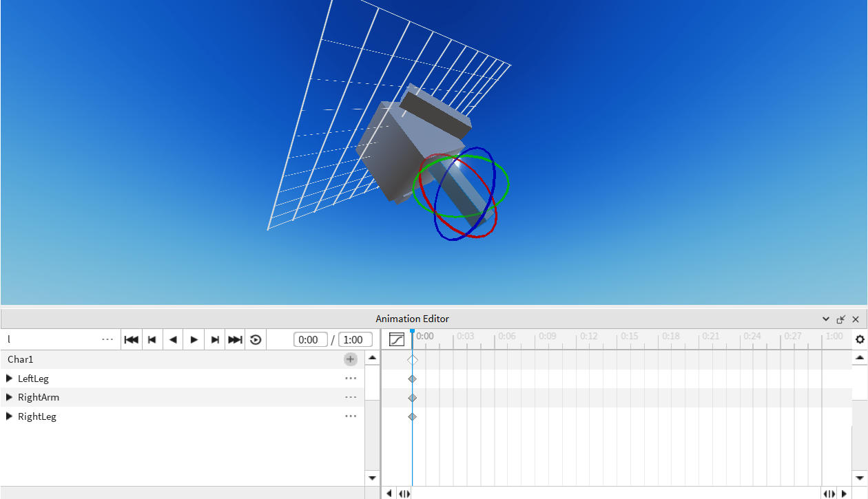Jump to the first keyframe

pos(132,339)
